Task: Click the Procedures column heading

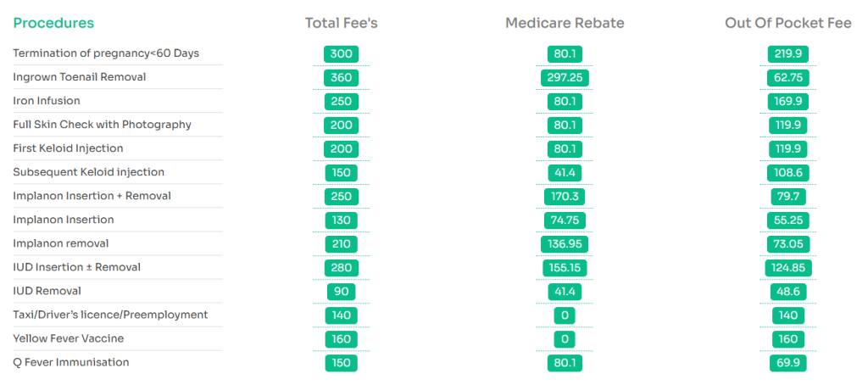Action: point(53,23)
